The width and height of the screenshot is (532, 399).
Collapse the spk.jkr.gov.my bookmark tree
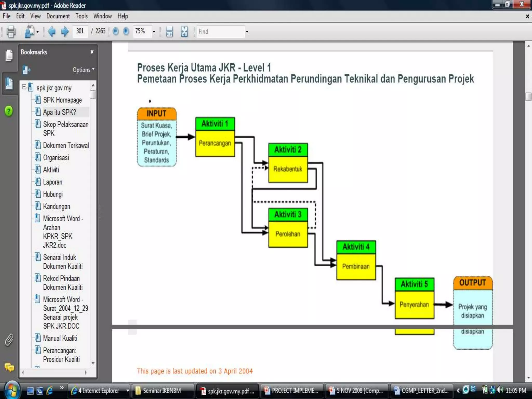[x=24, y=87]
